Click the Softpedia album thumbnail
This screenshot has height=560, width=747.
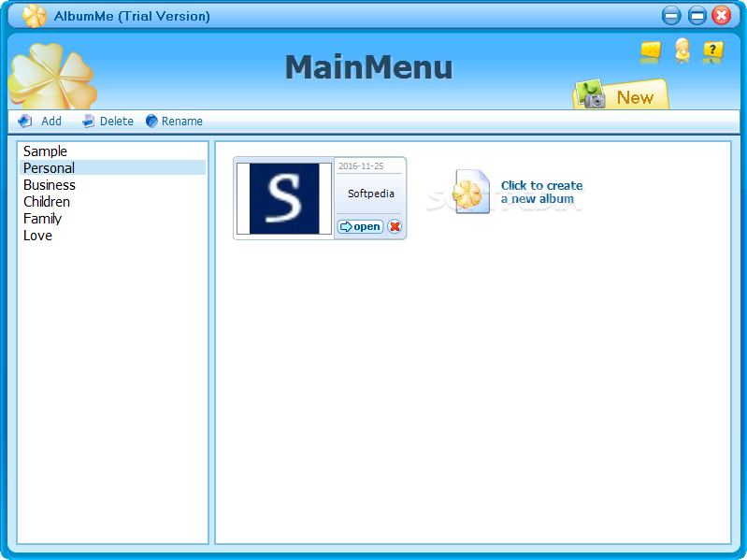click(x=284, y=198)
